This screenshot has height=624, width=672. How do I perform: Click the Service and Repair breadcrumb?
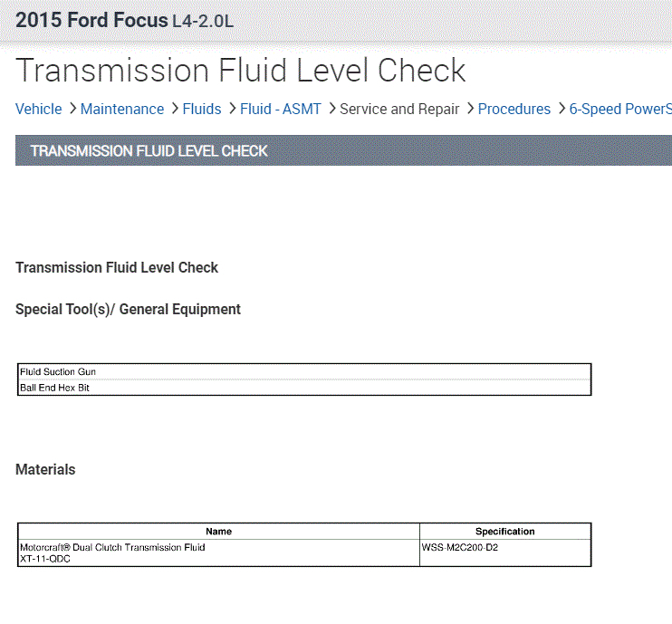[x=399, y=110]
